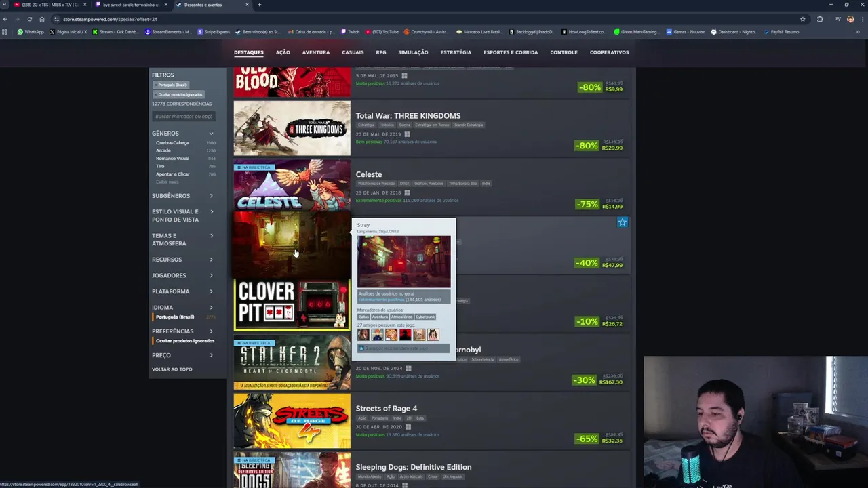This screenshot has width=868, height=488.
Task: Select the Aventura category tab
Action: (316, 52)
